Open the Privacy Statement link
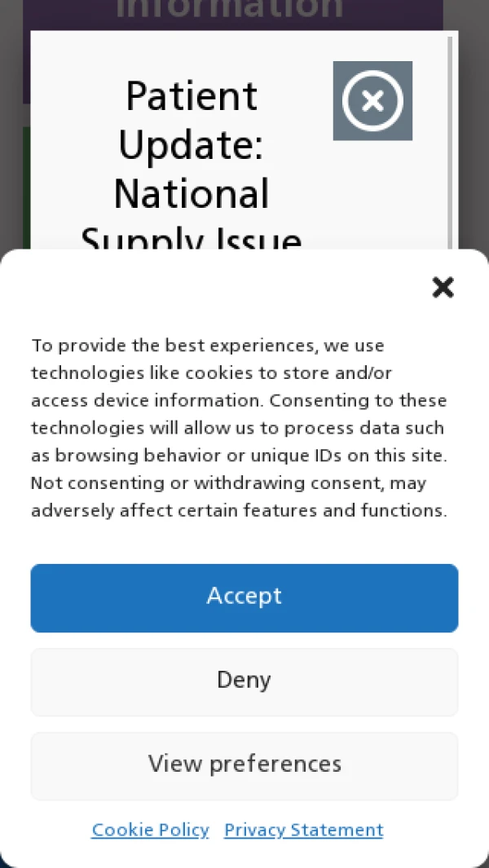Screen dimensions: 489x868 [x=303, y=830]
